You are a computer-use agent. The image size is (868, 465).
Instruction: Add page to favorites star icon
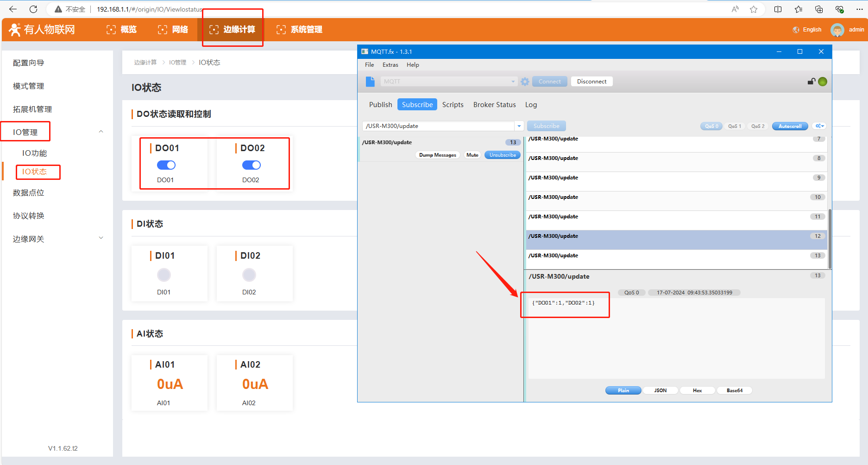(754, 9)
